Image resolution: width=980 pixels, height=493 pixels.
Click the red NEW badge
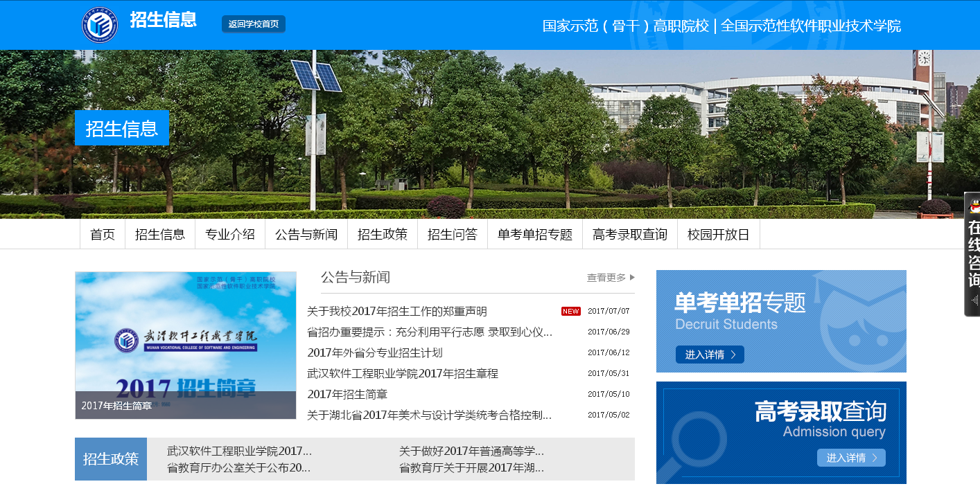[x=570, y=312]
